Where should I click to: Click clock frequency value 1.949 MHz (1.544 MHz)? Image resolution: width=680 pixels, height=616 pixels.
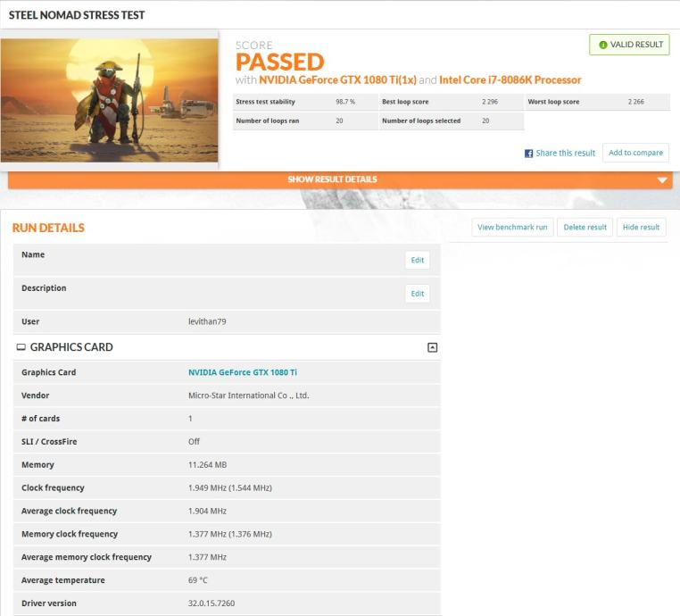[x=230, y=487]
